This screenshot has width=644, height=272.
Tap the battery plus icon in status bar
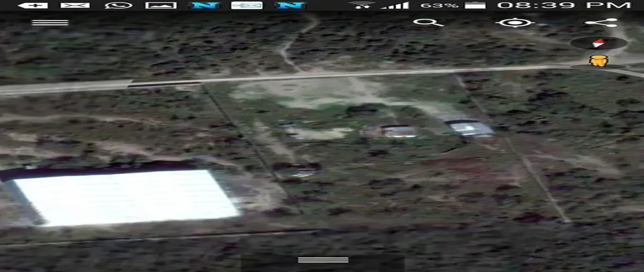click(32, 5)
